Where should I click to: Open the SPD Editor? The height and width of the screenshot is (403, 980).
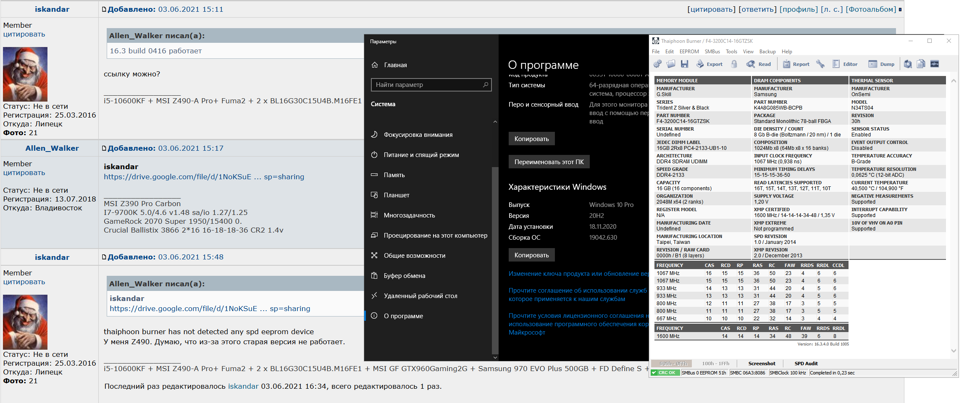click(x=845, y=64)
